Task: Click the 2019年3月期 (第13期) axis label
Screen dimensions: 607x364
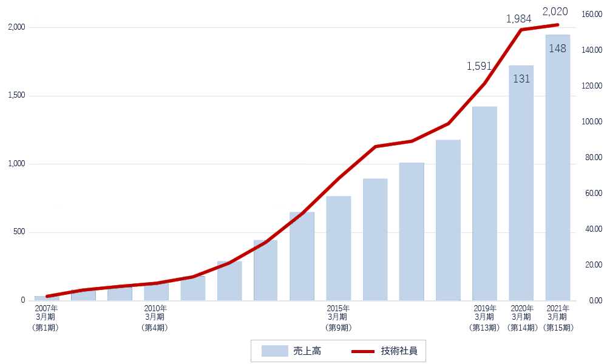Action: click(x=484, y=318)
